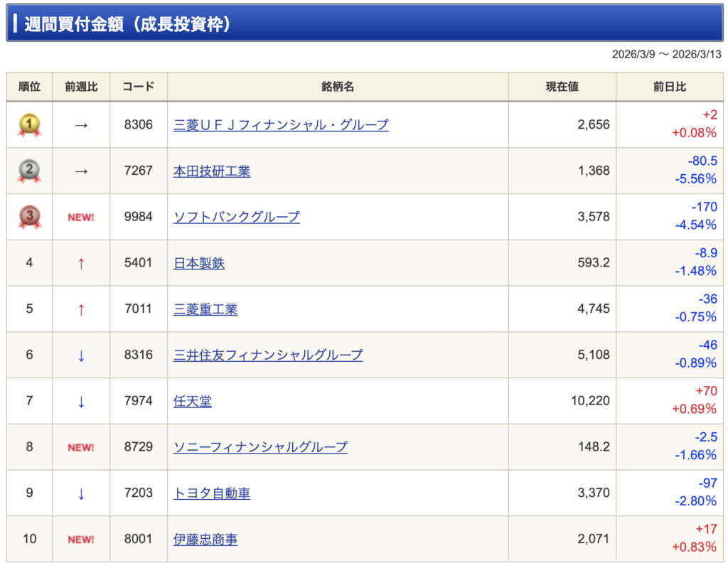Go to the 三菱重工業 stock details

205,309
